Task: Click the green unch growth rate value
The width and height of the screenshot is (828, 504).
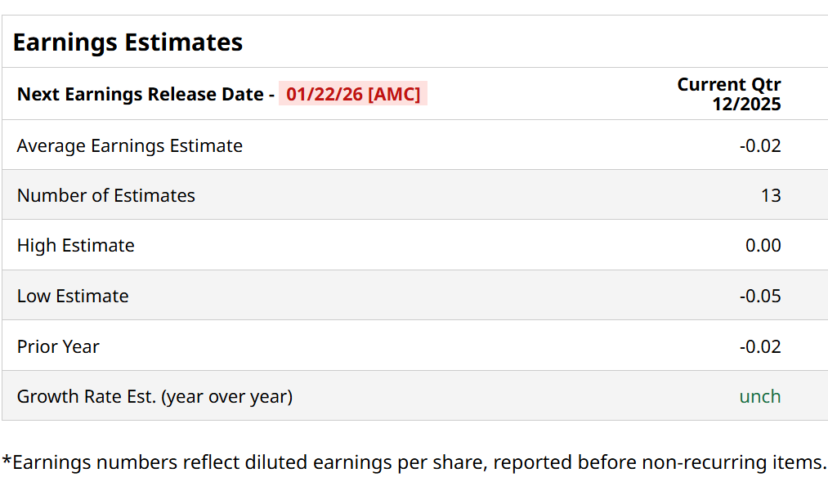Action: pyautogui.click(x=760, y=397)
